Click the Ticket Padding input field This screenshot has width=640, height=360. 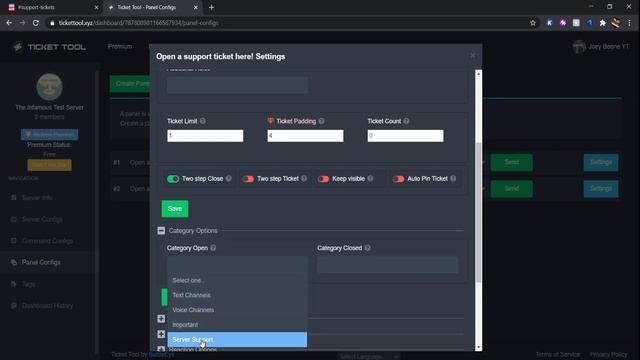tap(305, 136)
